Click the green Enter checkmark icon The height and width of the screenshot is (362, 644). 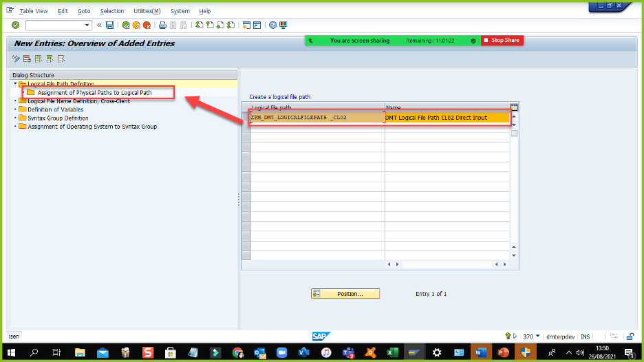pos(15,25)
